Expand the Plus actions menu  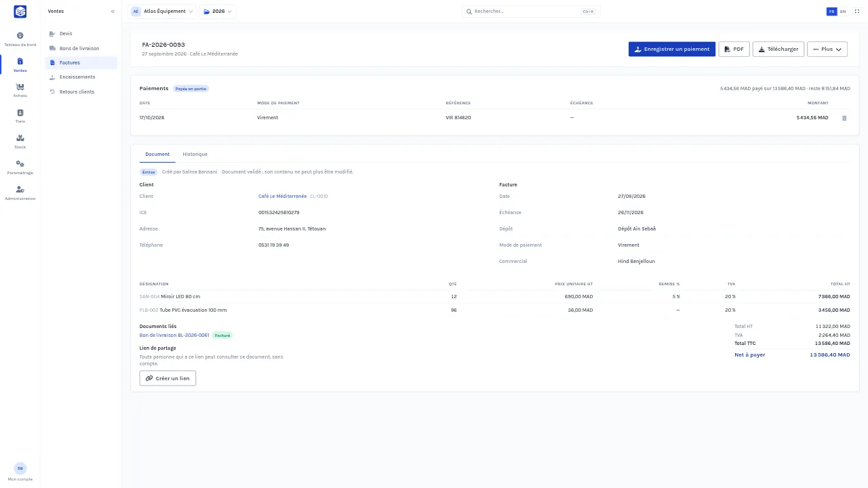coord(827,49)
